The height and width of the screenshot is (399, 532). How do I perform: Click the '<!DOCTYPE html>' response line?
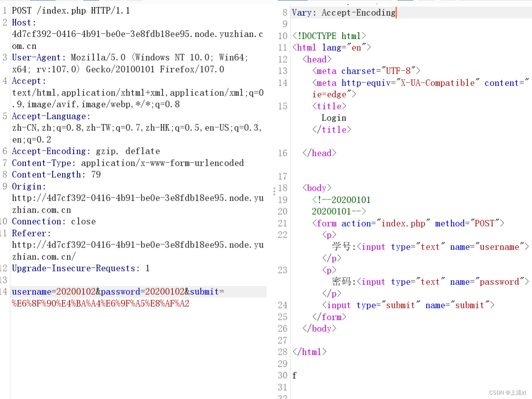tap(329, 36)
